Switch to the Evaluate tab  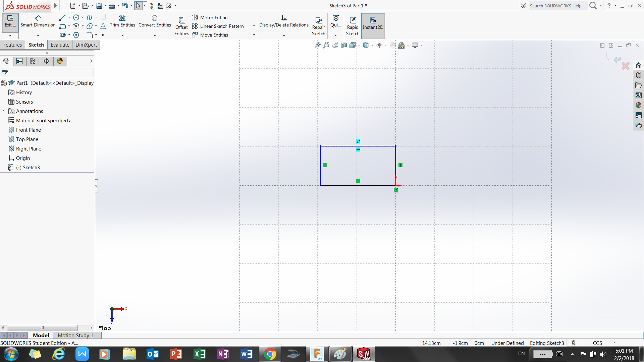coord(60,45)
